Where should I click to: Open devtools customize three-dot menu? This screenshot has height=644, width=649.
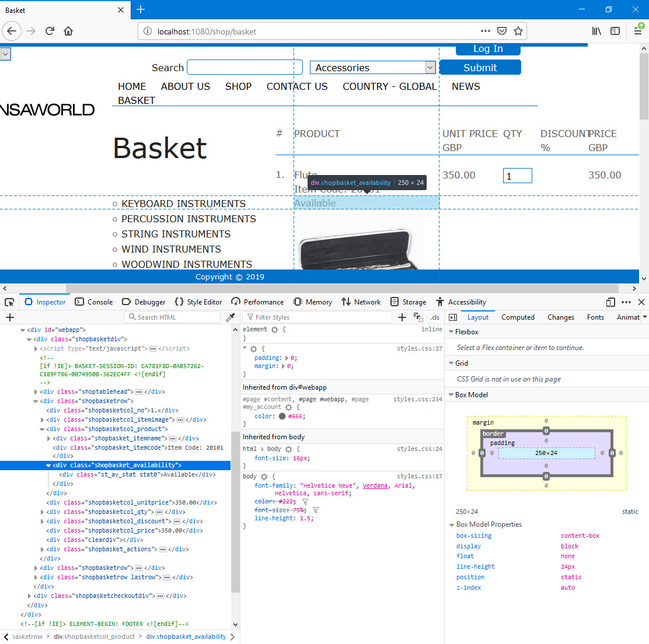pyautogui.click(x=626, y=302)
